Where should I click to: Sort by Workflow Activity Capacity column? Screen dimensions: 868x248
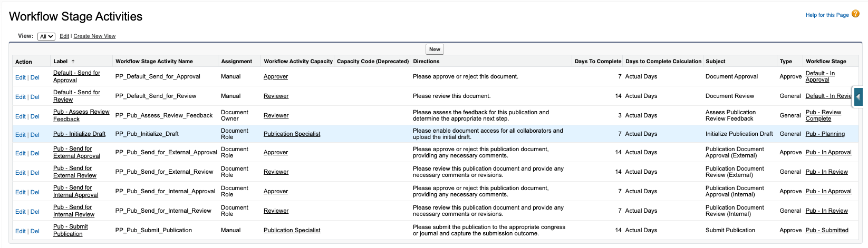(298, 61)
